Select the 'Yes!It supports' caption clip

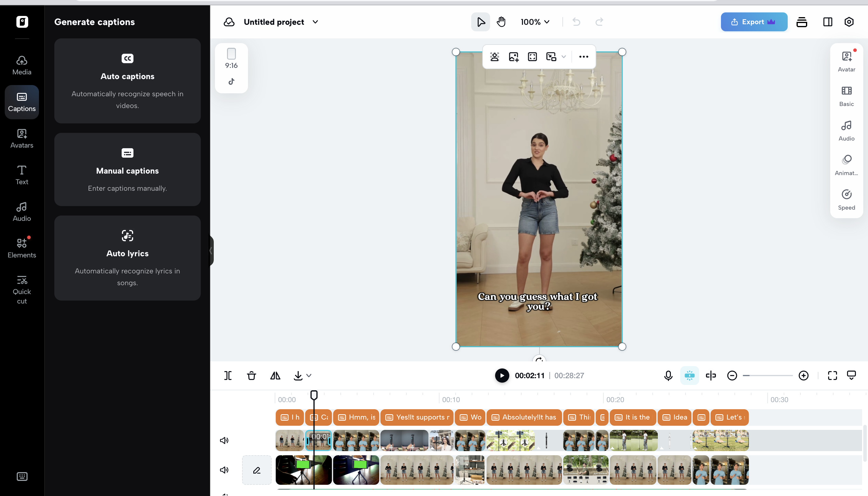417,417
